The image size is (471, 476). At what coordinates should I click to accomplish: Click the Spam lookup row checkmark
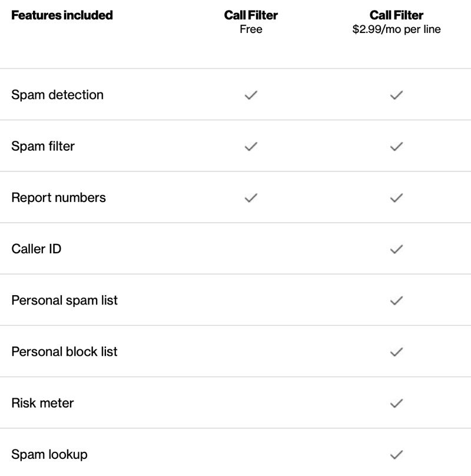(x=396, y=454)
